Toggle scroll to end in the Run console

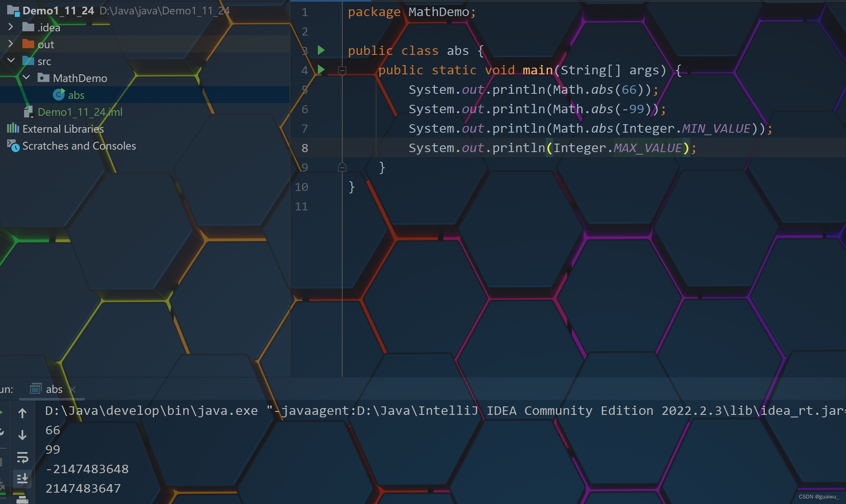click(22, 479)
